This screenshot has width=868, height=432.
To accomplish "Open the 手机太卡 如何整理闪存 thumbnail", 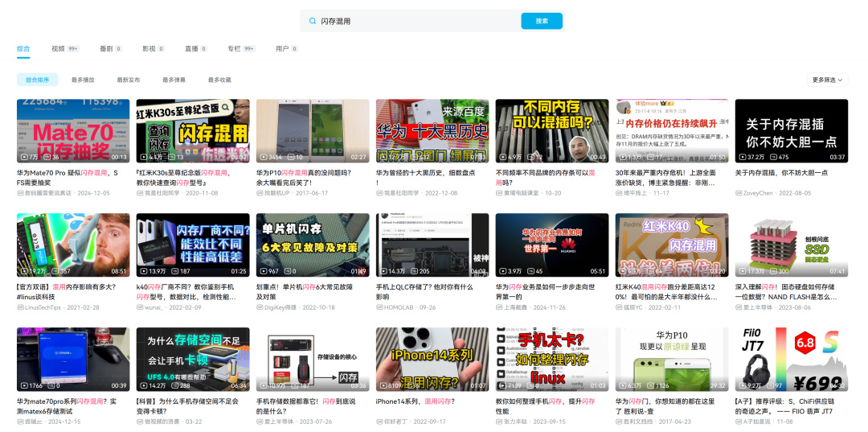I will 552,359.
